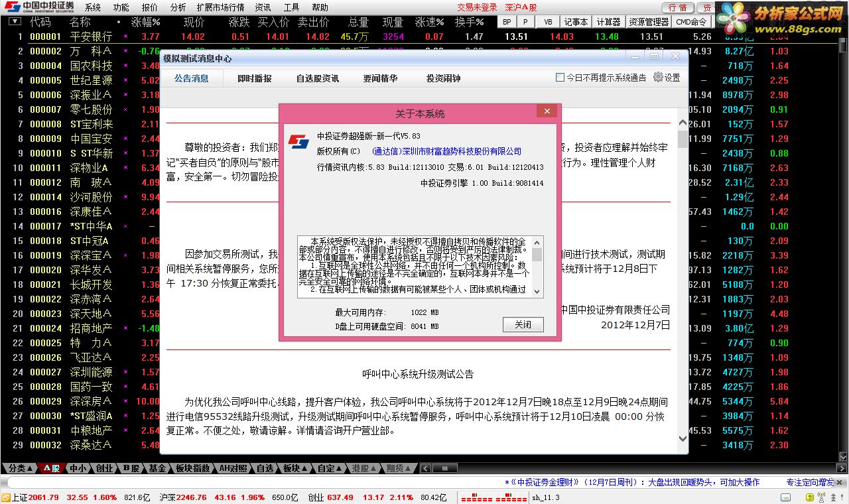Open the 分析 menu
The height and width of the screenshot is (504, 849).
pyautogui.click(x=178, y=7)
